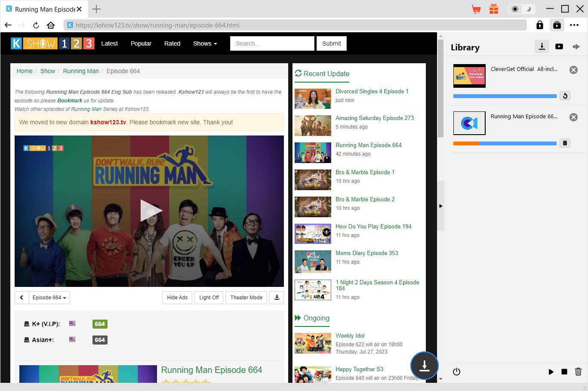Click the Running Man download progress bar
This screenshot has width=588, height=391.
tap(505, 143)
